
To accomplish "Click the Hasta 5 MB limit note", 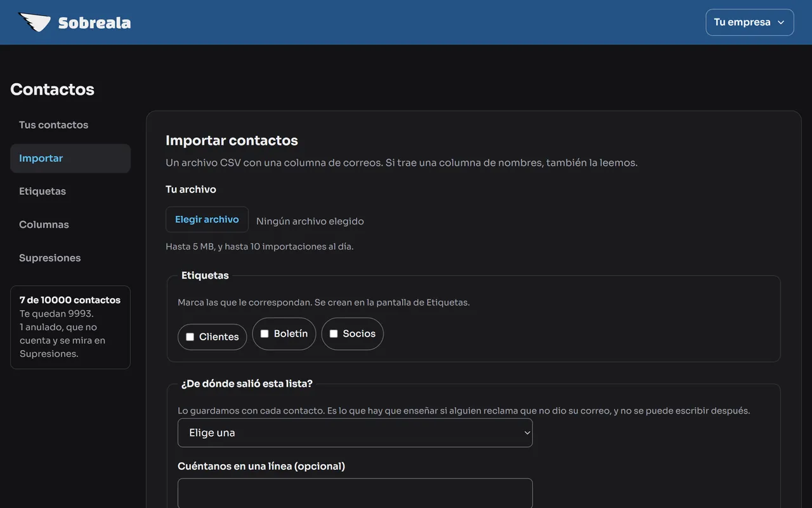I will [259, 246].
